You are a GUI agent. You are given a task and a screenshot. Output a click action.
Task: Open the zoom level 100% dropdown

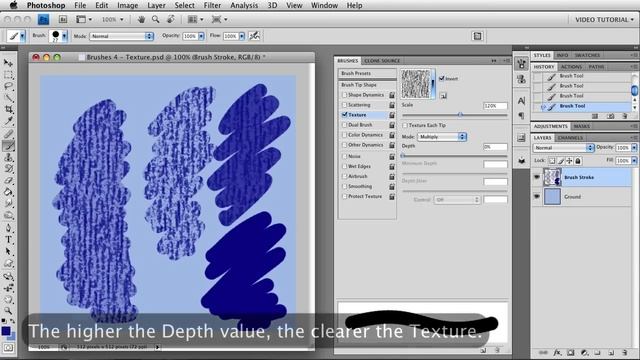[x=112, y=19]
